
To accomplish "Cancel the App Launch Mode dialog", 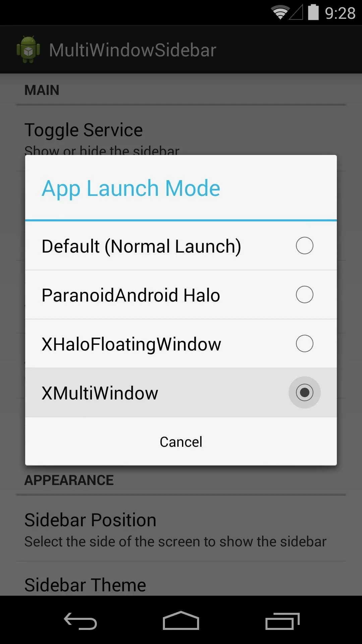I will (x=181, y=441).
